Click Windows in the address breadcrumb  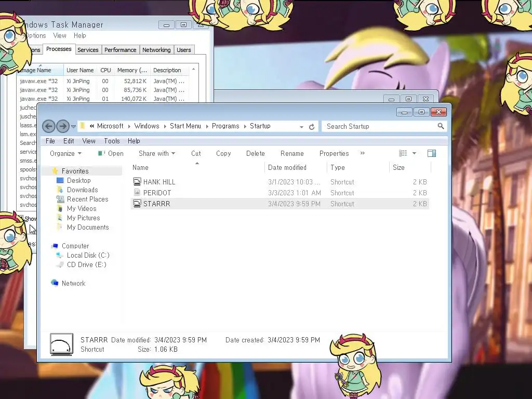pyautogui.click(x=147, y=126)
